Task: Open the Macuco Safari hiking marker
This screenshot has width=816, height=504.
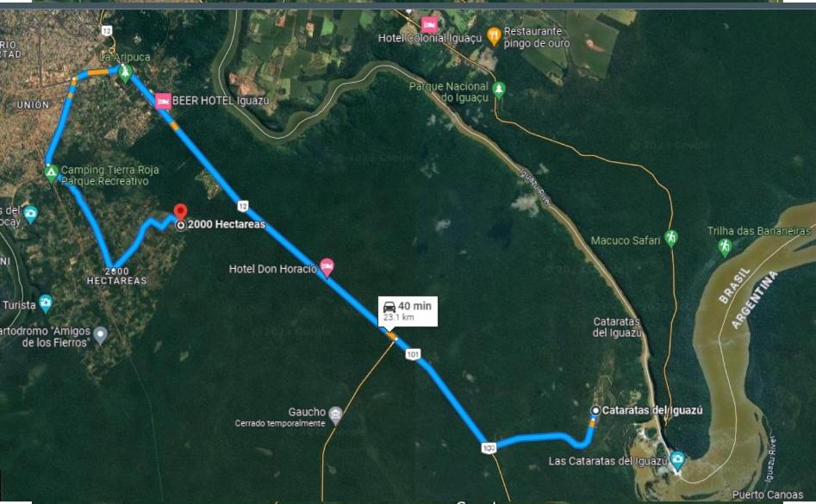Action: point(671,239)
